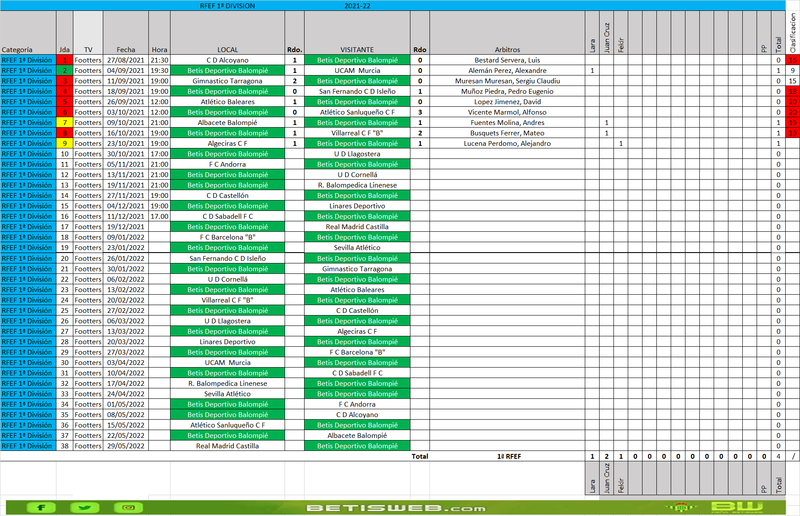
Task: Click the Facebook icon in the footer banner
Action: pyautogui.click(x=41, y=507)
